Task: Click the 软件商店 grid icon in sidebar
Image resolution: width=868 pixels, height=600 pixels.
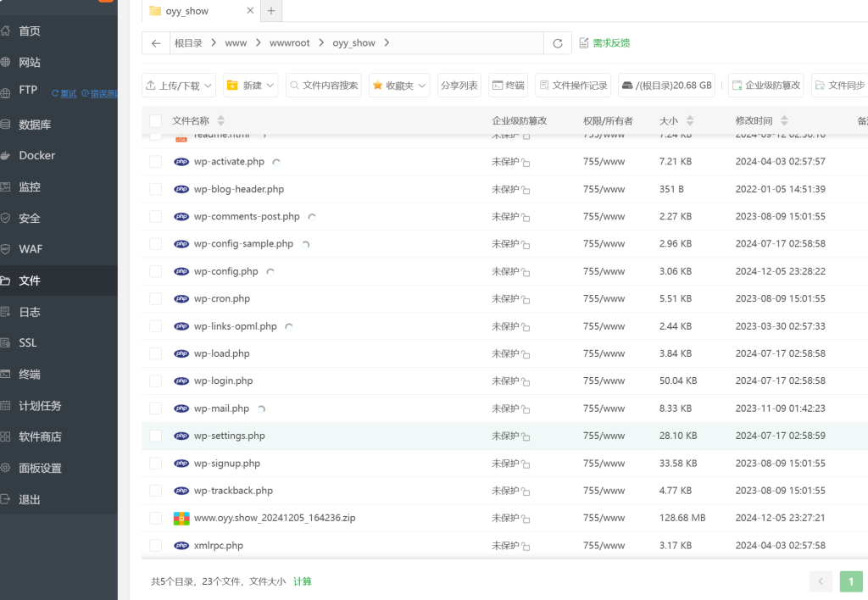Action: pyautogui.click(x=6, y=436)
